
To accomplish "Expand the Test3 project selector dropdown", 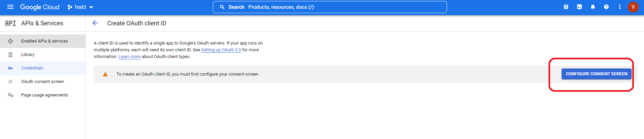I will 80,7.
